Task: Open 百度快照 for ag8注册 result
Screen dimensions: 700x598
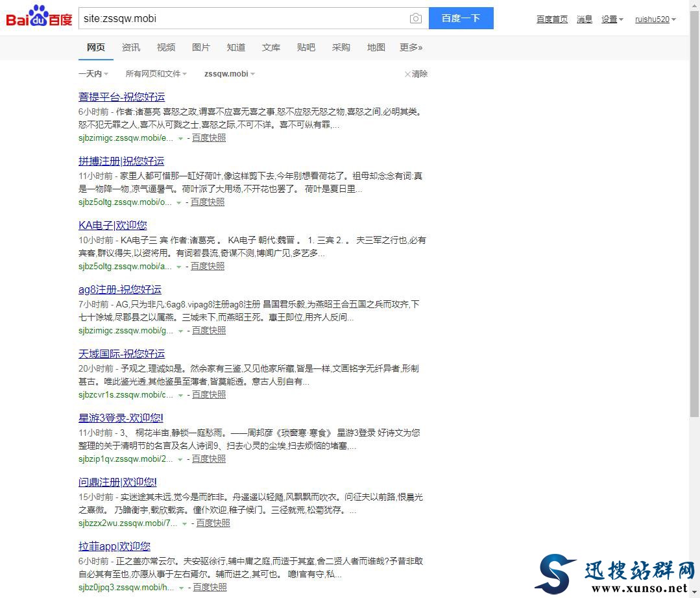Action: (x=209, y=331)
